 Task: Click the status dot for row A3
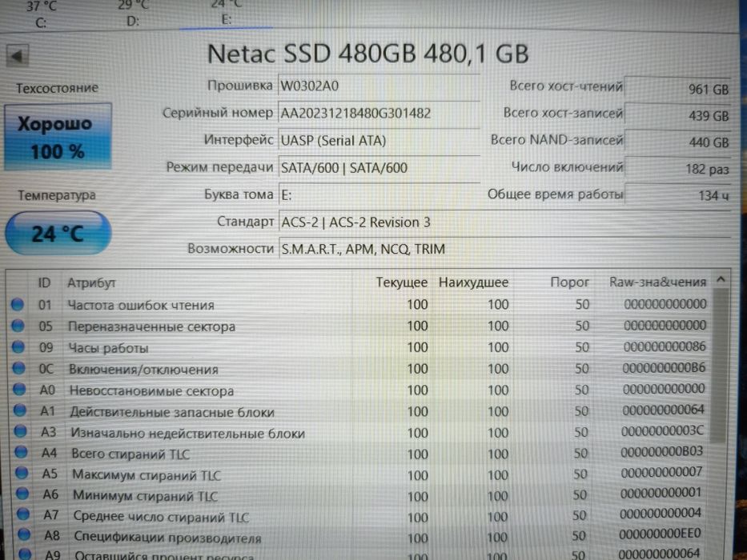[x=21, y=431]
